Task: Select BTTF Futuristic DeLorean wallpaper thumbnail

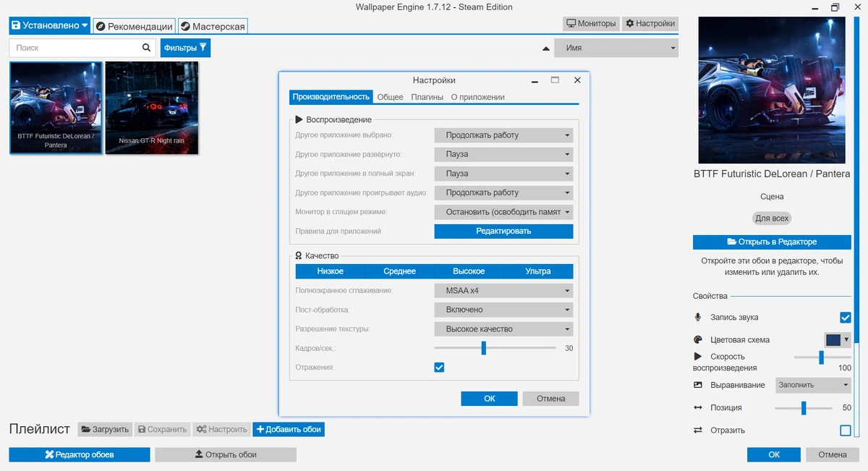Action: click(x=56, y=107)
